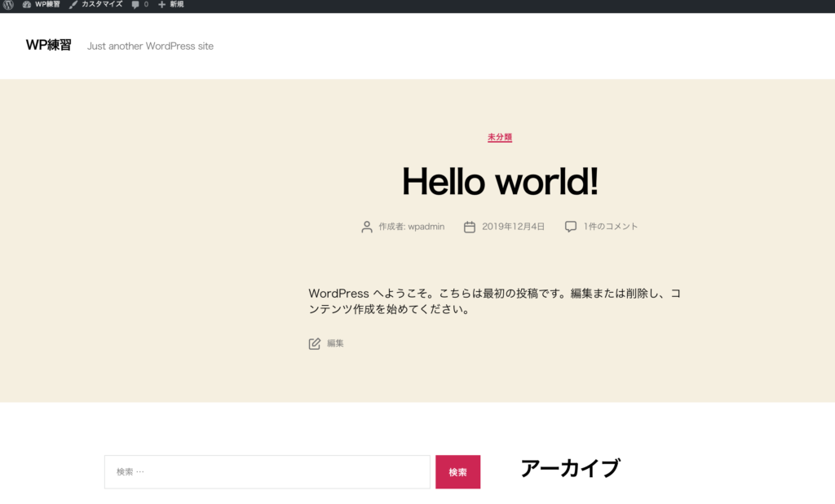Open the カスタマイズ customizer link
Viewport: 835px width, 504px height.
96,4
